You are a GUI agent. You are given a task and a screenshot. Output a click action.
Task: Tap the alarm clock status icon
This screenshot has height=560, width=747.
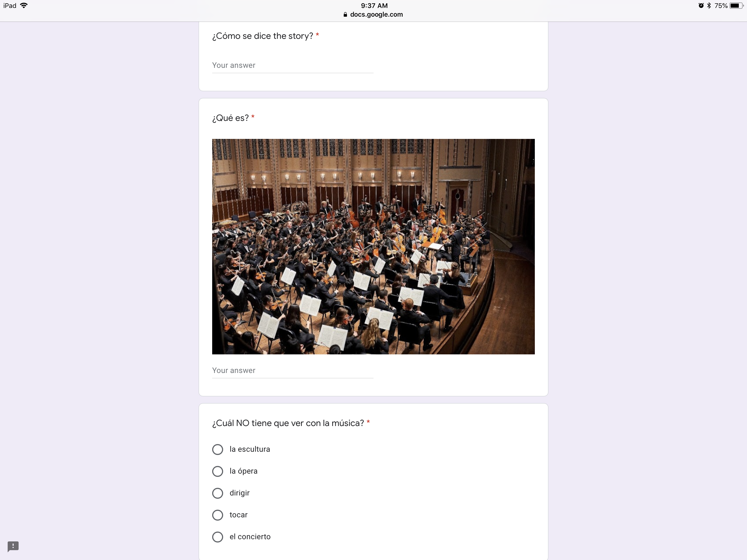click(x=701, y=5)
